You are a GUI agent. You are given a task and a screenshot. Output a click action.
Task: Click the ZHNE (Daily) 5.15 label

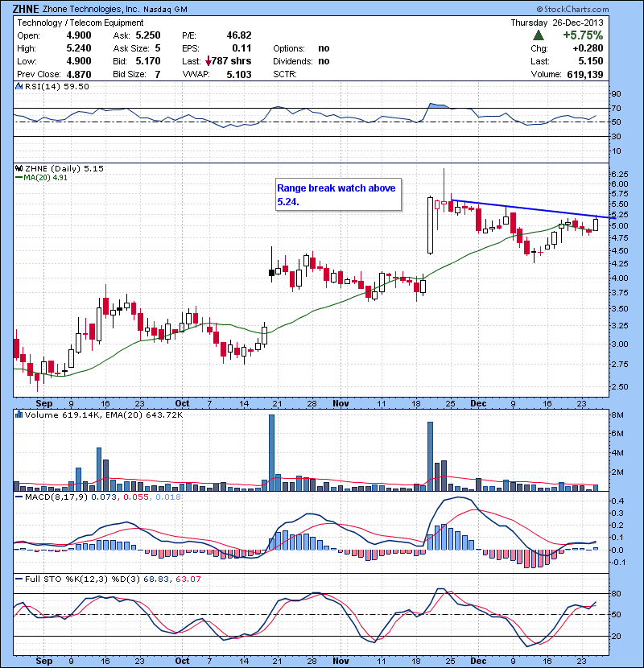[x=64, y=169]
